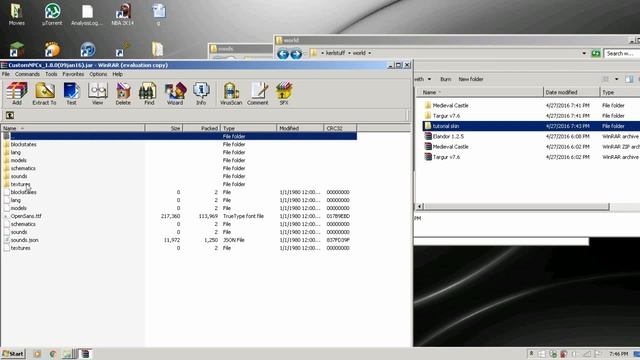Screen dimensions: 640x360
Task: Click the SFX toolbar icon
Action: (284, 93)
